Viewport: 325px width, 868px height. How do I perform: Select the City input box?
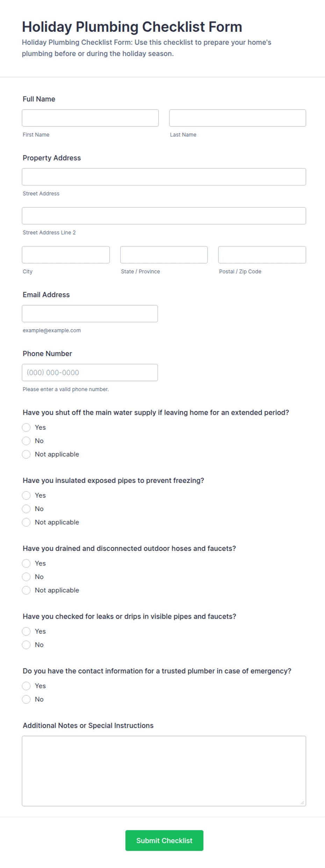coord(66,255)
